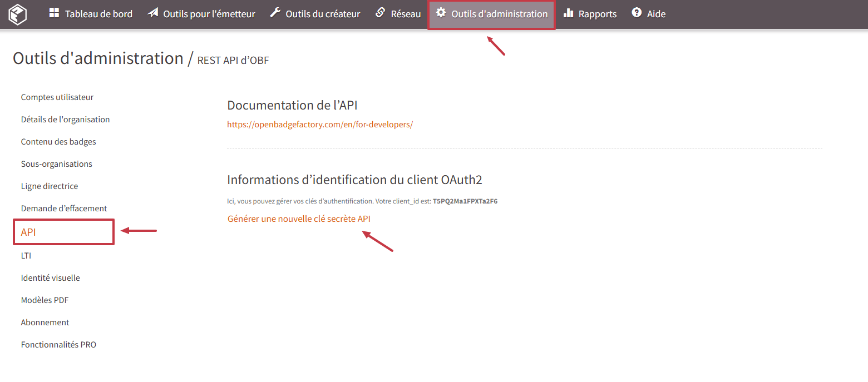Go to Sous-organisations in sidebar
Viewport: 868px width, 382px height.
[x=57, y=164]
